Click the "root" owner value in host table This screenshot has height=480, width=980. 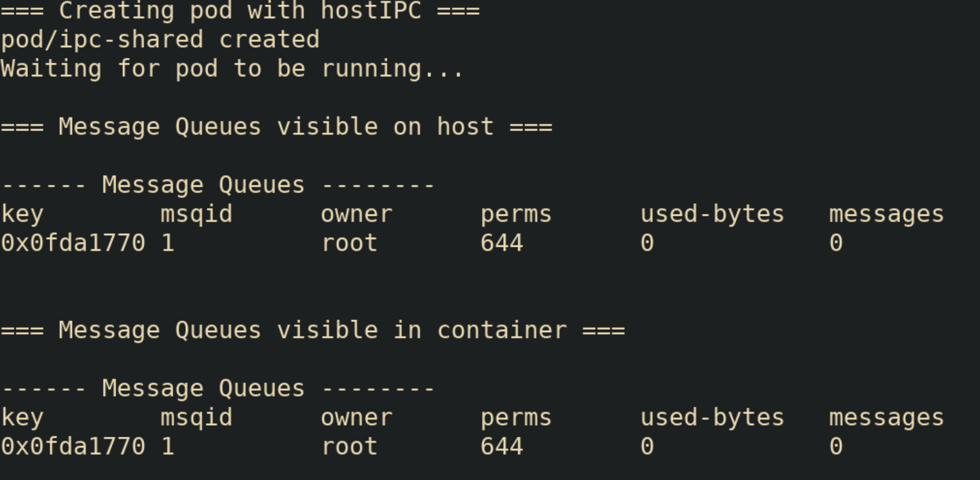click(x=349, y=243)
